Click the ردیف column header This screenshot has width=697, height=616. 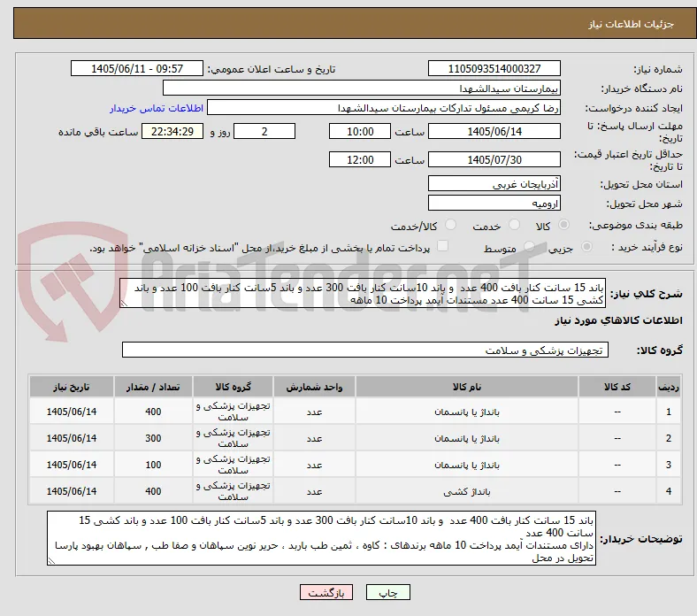[x=669, y=387]
